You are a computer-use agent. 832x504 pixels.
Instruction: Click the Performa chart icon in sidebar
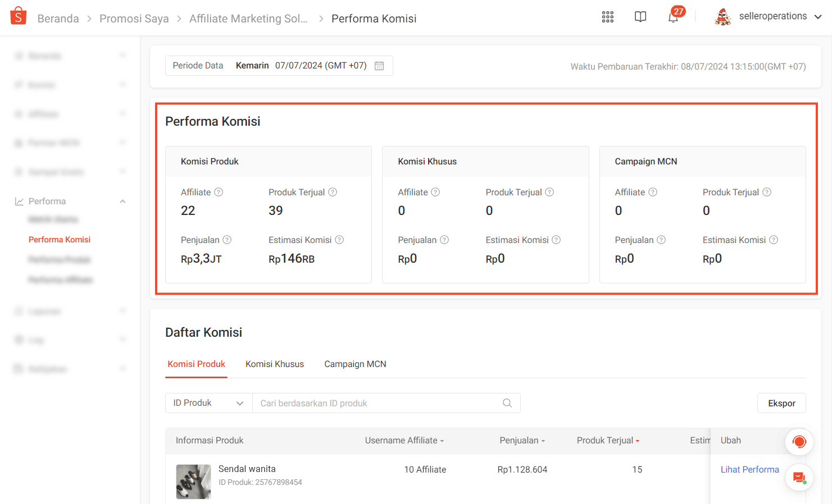(x=19, y=201)
